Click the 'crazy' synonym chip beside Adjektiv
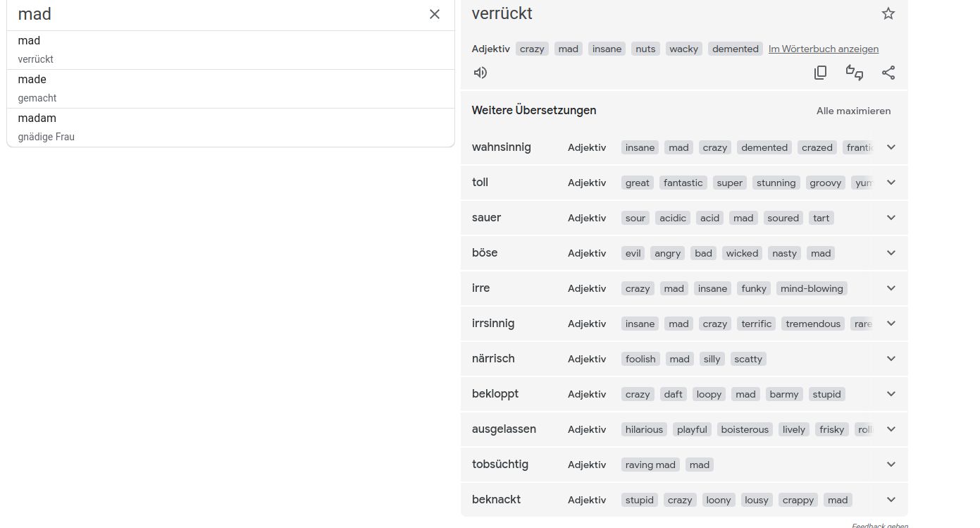Viewport: 980px width, 528px height. tap(532, 49)
